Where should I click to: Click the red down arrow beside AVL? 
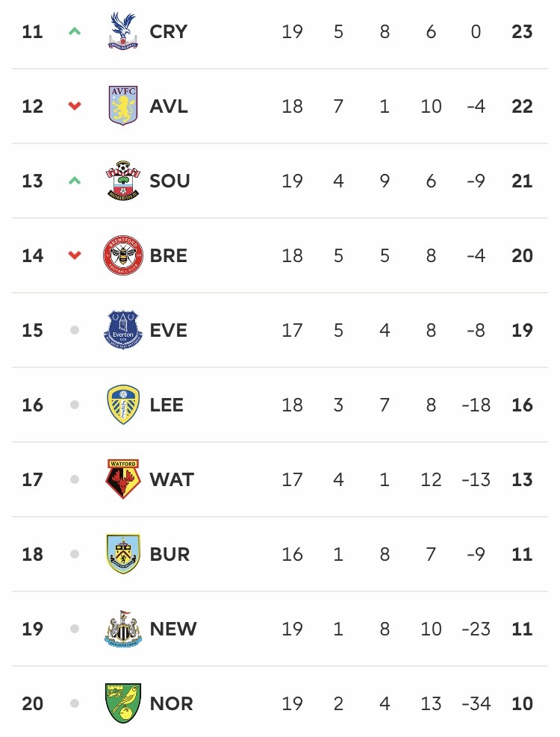[x=75, y=106]
